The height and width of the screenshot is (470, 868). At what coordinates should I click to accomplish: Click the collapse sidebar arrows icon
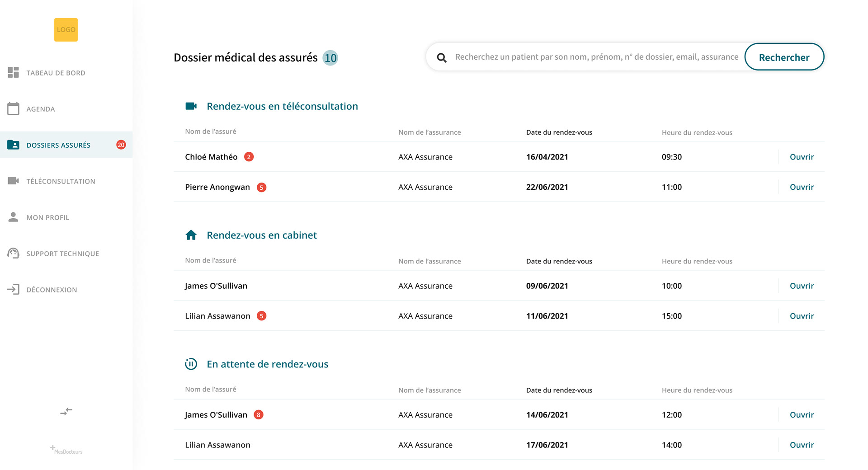66,412
